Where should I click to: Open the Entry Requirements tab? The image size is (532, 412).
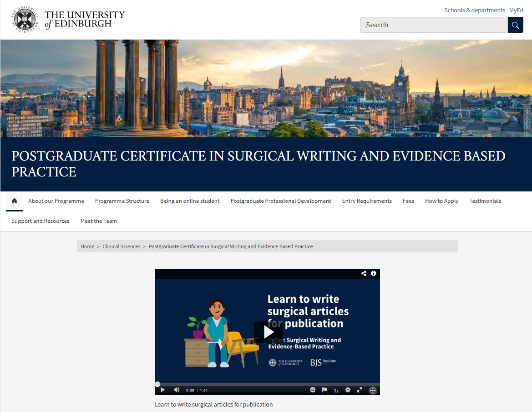coord(367,201)
